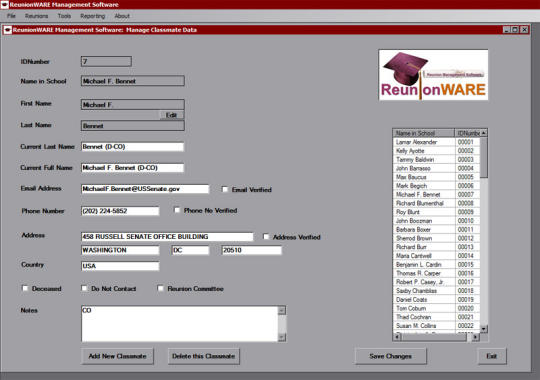The image size is (540, 380).
Task: Click inside the Notes text area
Action: (179, 324)
